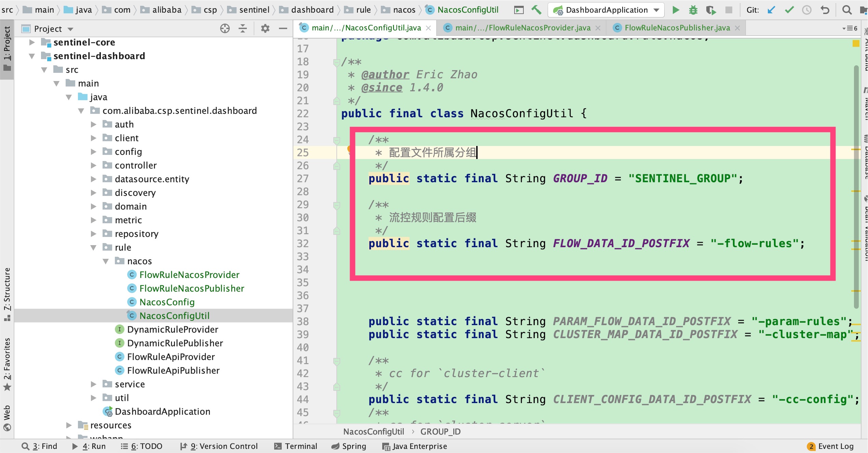
Task: Collapse the rule package
Action: coord(93,248)
